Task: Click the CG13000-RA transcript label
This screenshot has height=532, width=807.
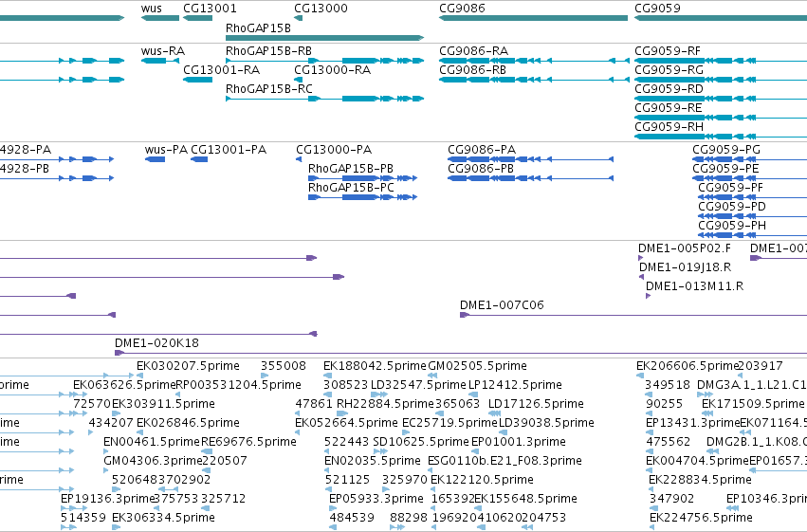Action: (x=333, y=70)
